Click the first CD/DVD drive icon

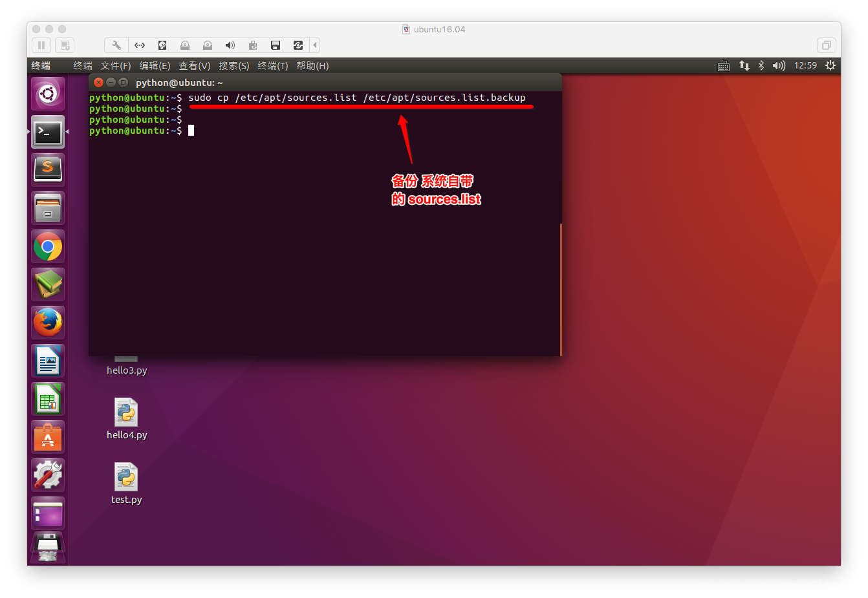(185, 45)
